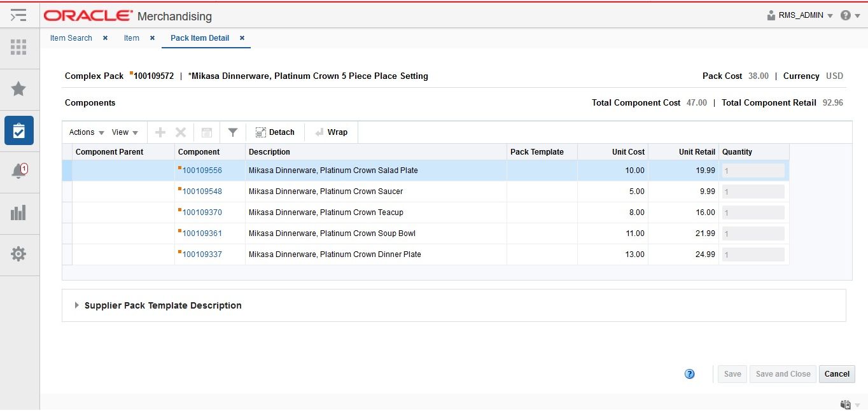Viewport: 868px width, 411px height.
Task: Close the Item Search tab
Action: pos(105,38)
